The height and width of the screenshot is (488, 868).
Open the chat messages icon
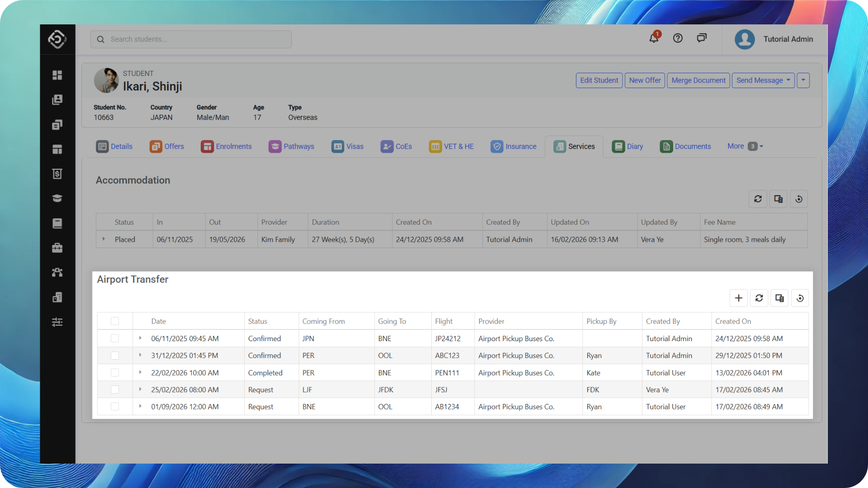coord(702,38)
